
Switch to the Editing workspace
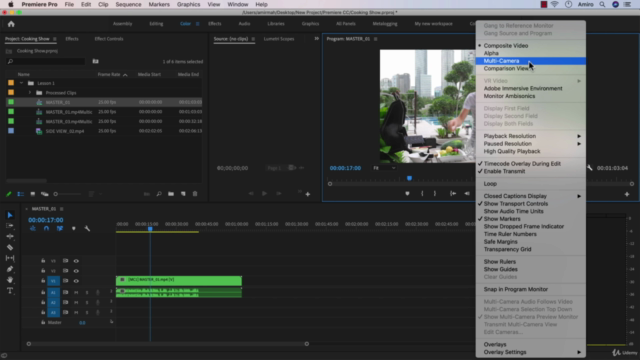[156, 24]
